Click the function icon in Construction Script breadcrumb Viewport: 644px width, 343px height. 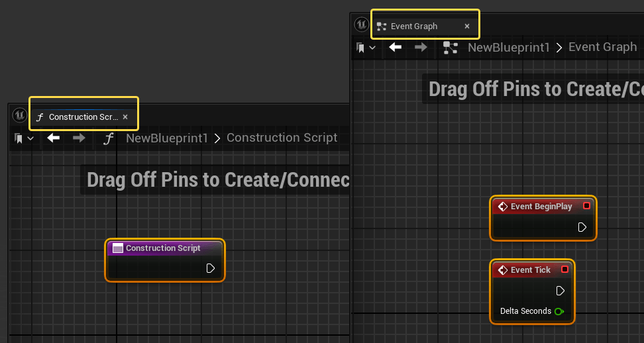tap(108, 138)
